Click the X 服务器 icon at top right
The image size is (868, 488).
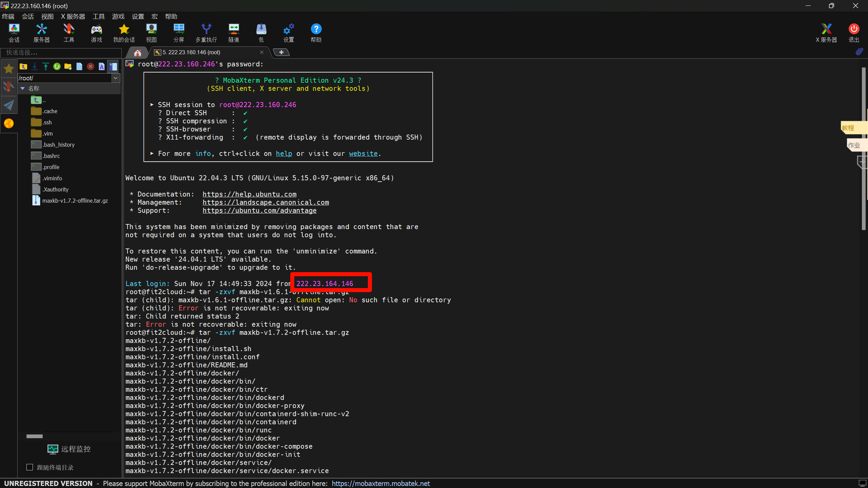pyautogui.click(x=826, y=33)
